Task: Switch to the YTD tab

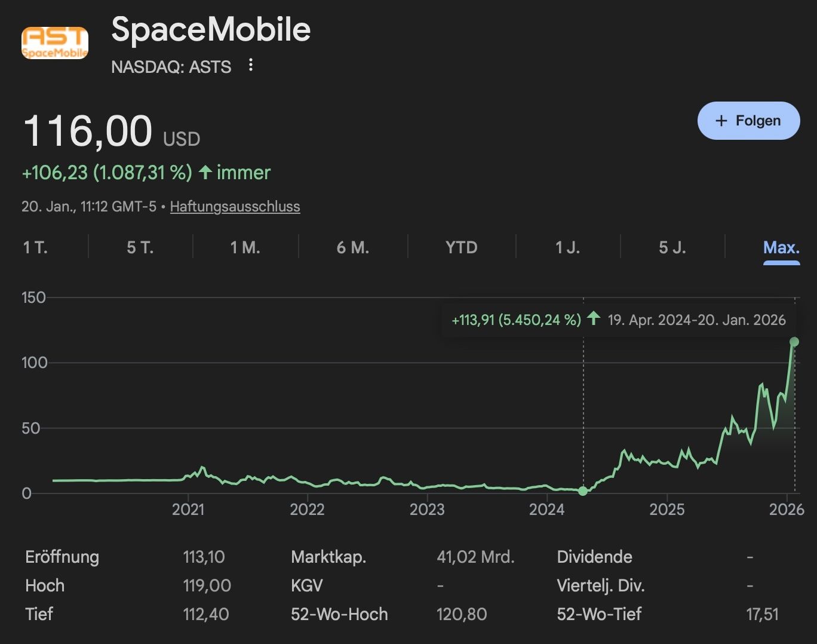Action: [x=462, y=247]
